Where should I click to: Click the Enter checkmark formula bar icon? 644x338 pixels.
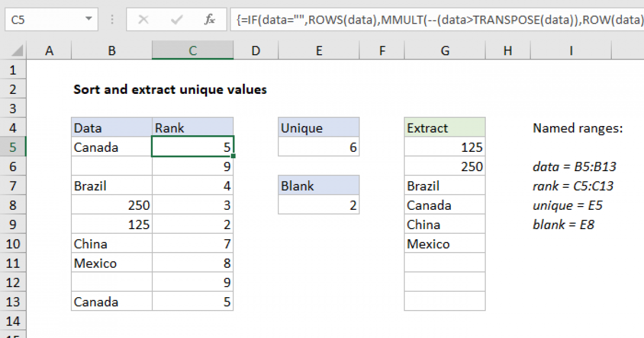pos(176,20)
